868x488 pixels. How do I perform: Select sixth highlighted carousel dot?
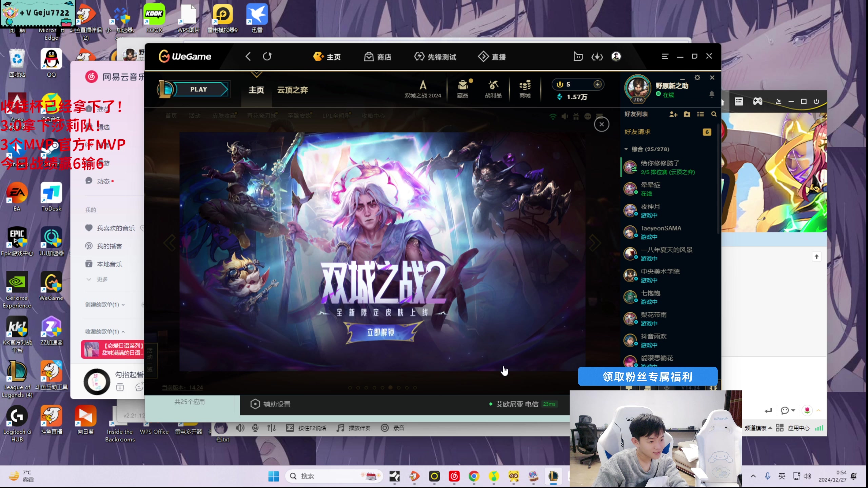pyautogui.click(x=391, y=387)
